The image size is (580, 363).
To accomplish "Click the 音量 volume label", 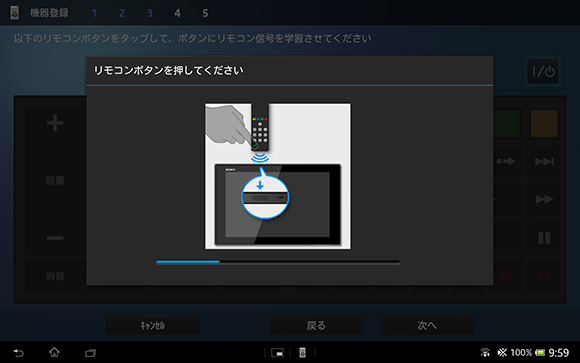I will pyautogui.click(x=55, y=181).
